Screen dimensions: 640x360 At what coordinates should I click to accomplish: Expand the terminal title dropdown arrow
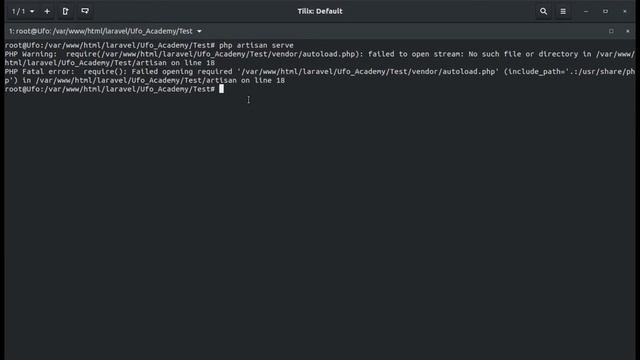coord(199,31)
